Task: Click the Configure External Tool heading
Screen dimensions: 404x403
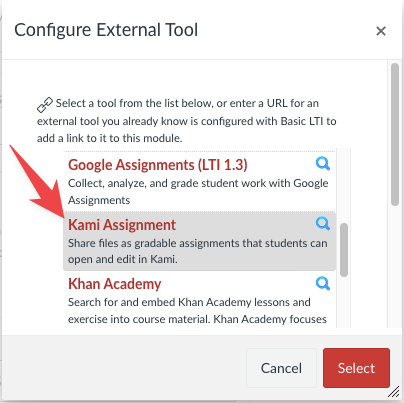Action: (x=106, y=30)
